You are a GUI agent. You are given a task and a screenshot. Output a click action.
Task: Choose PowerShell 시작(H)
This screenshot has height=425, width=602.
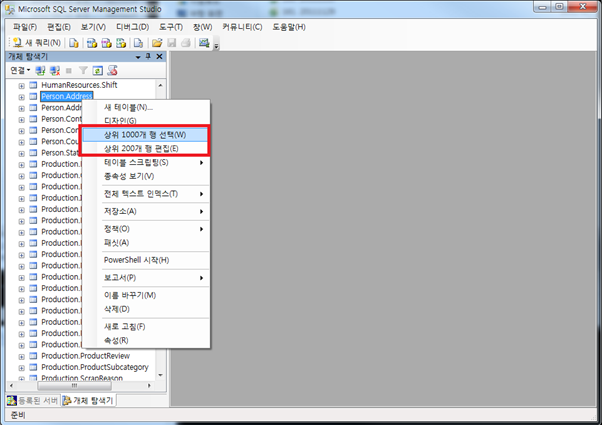146,260
